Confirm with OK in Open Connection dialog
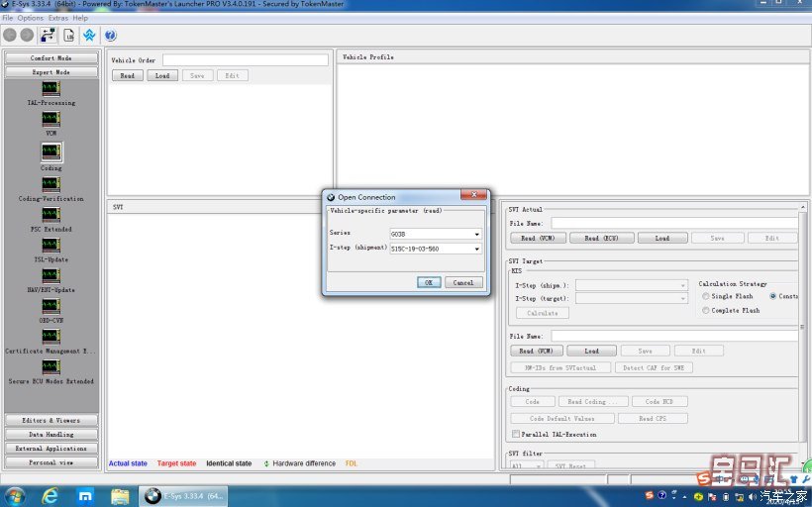 [429, 282]
